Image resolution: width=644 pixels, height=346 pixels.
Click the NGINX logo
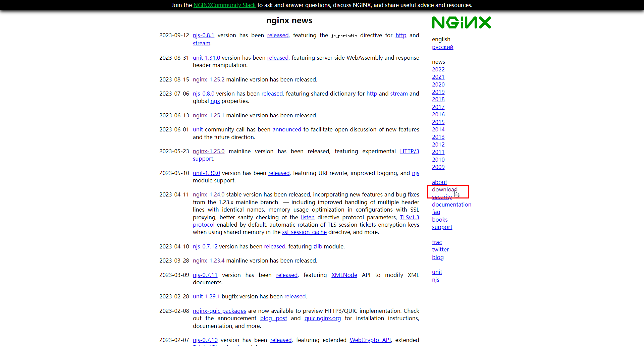pos(461,23)
